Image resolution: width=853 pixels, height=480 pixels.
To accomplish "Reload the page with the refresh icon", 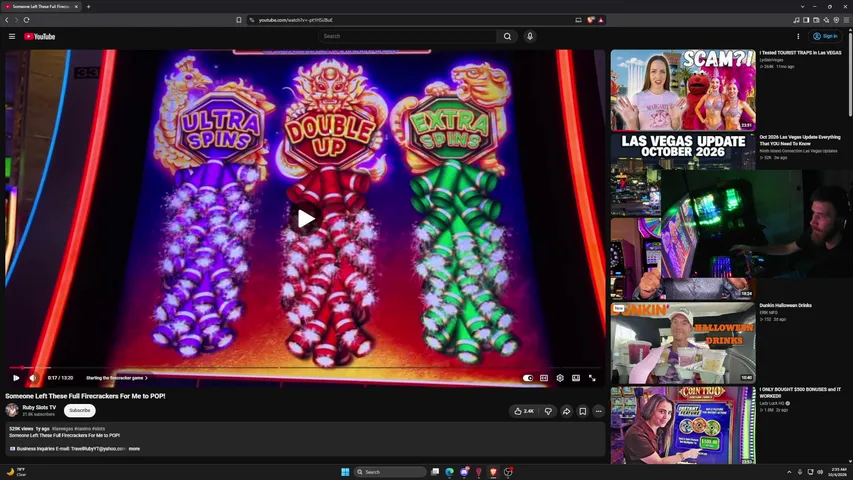I will coord(26,20).
